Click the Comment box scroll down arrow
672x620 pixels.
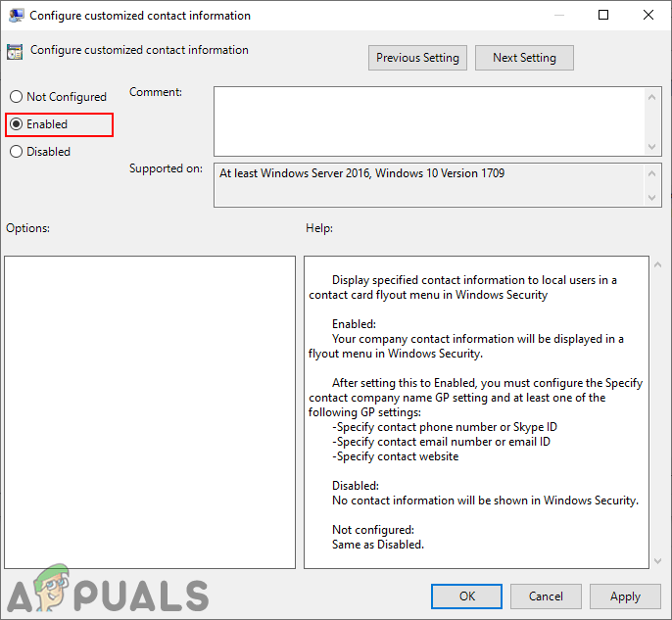651,147
